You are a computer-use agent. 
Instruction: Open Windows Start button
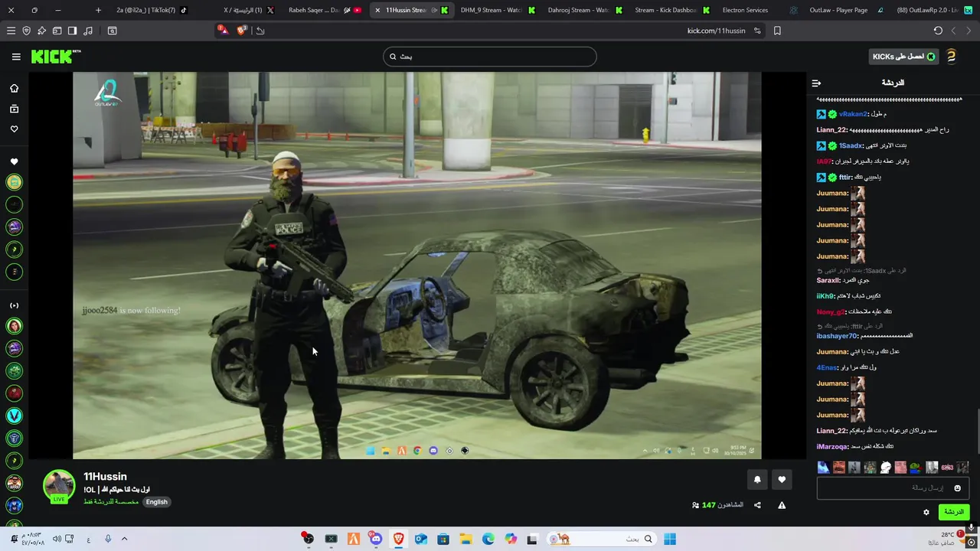click(670, 539)
